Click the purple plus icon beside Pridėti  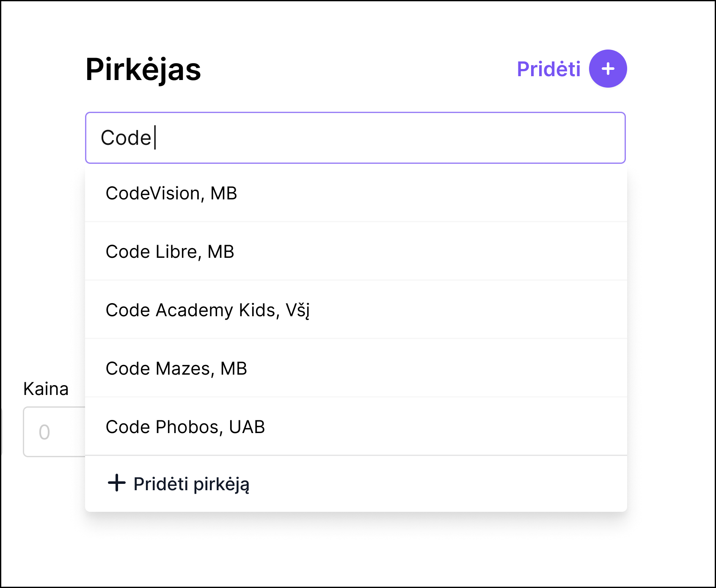(x=607, y=68)
